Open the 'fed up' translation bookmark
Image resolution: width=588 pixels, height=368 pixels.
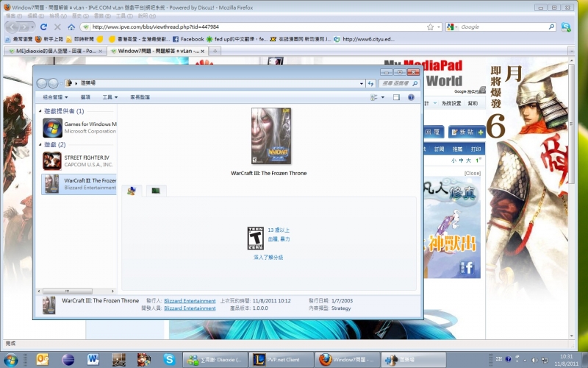coord(237,39)
